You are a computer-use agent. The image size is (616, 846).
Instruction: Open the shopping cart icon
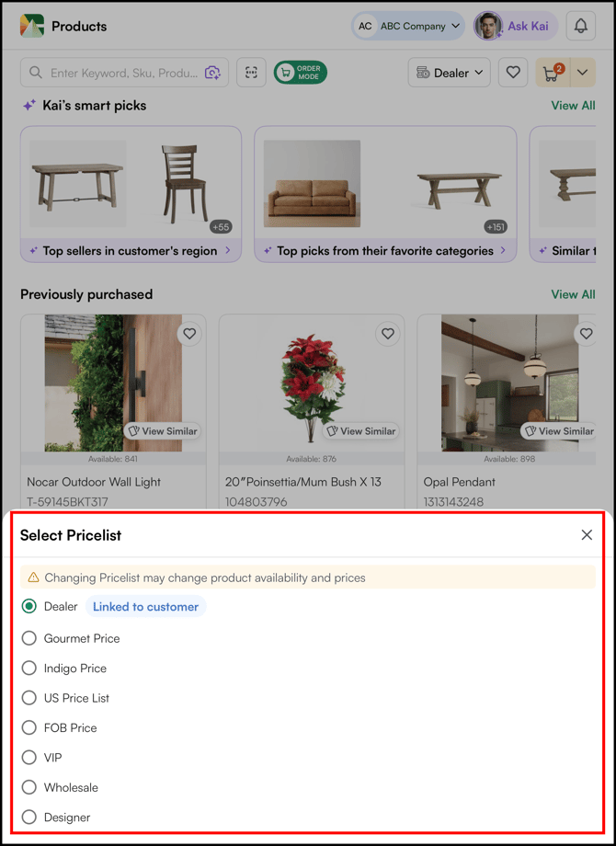(553, 73)
